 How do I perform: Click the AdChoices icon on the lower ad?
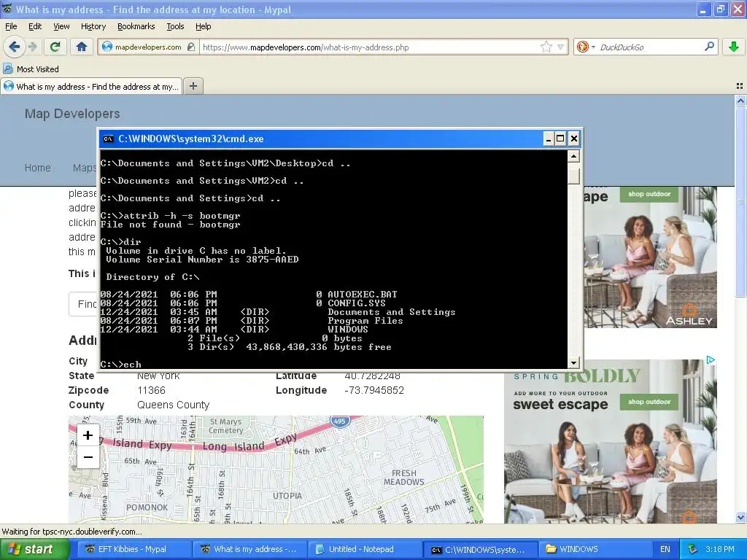pos(711,360)
